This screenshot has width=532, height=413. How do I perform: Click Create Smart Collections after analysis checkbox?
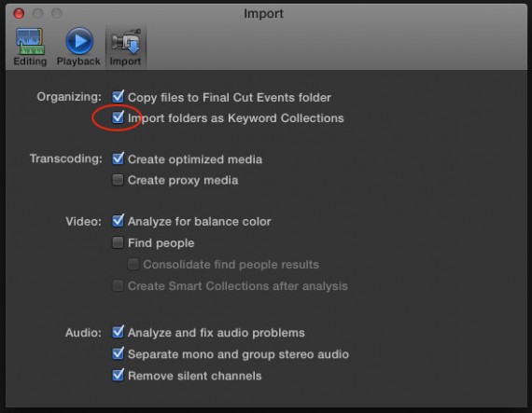118,285
